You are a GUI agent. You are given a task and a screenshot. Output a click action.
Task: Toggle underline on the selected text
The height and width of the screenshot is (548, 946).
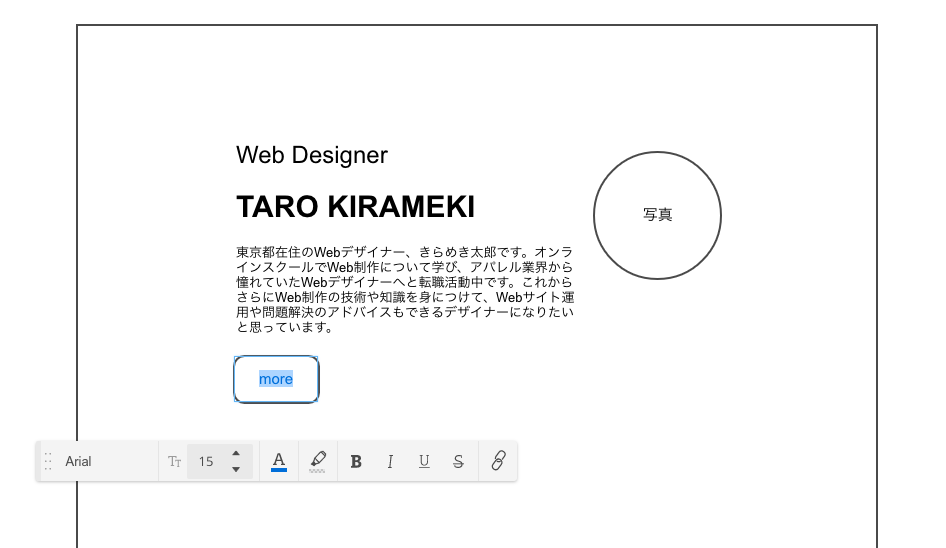(424, 461)
